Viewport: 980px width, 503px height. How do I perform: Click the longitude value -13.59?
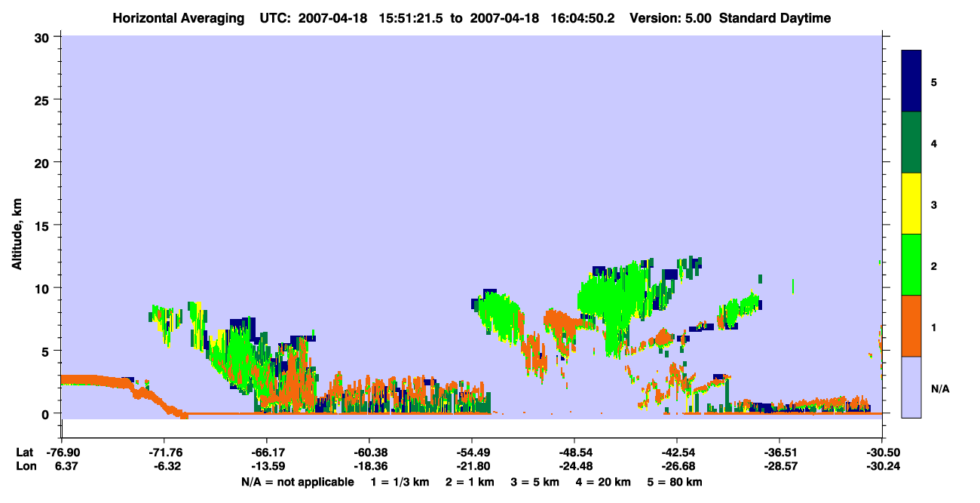[x=266, y=465]
